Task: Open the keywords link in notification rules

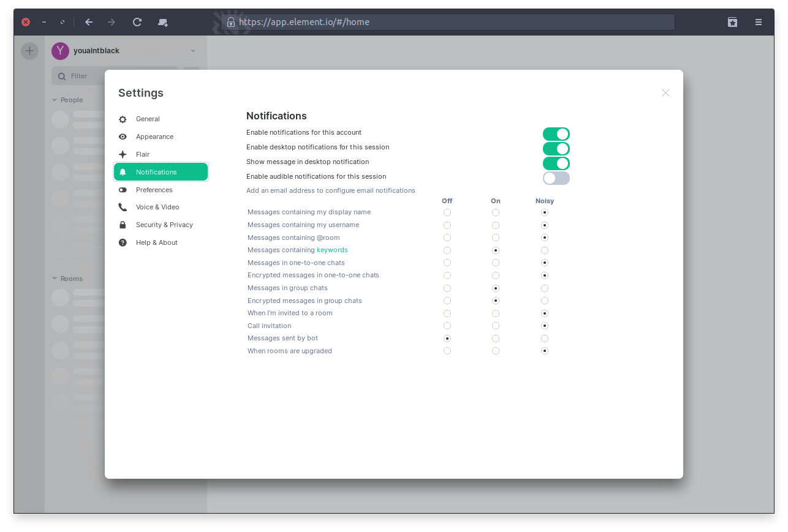Action: tap(332, 250)
